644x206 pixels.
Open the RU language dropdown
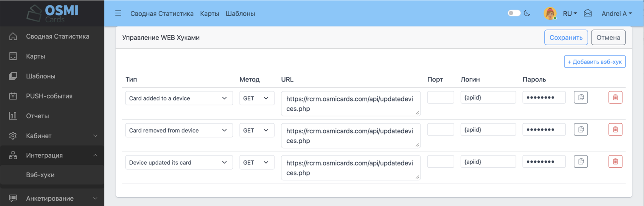tap(570, 13)
